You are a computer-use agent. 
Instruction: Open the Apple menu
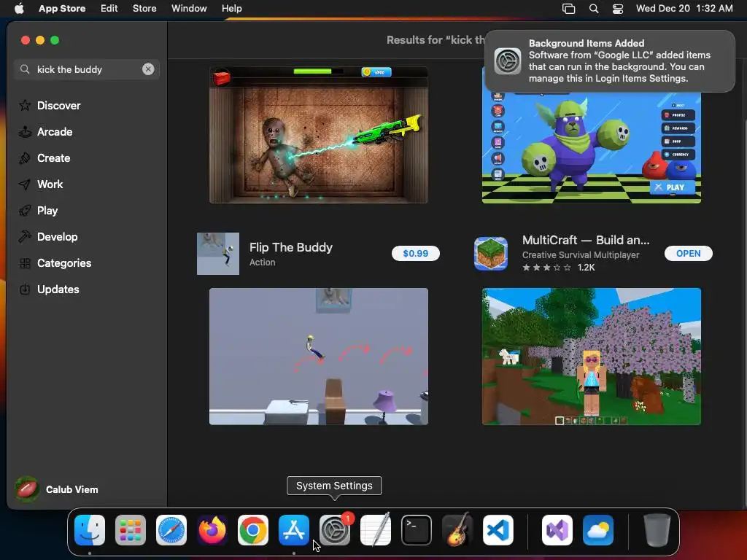click(19, 8)
